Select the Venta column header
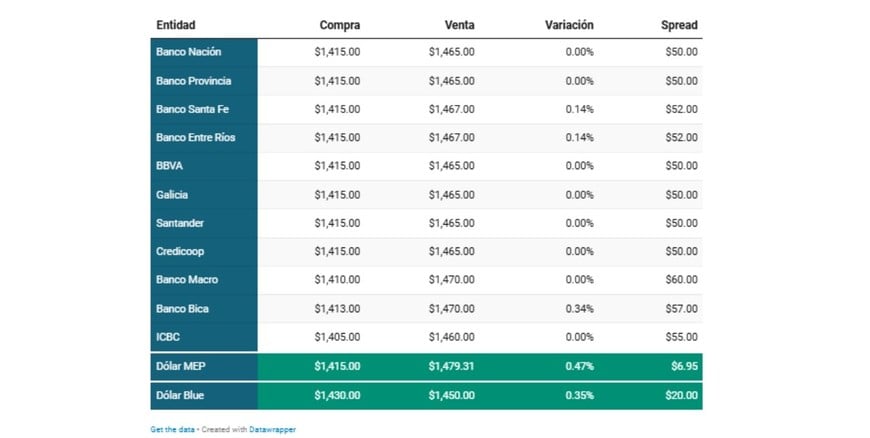Screen dimensions: 870x438 (x=459, y=25)
